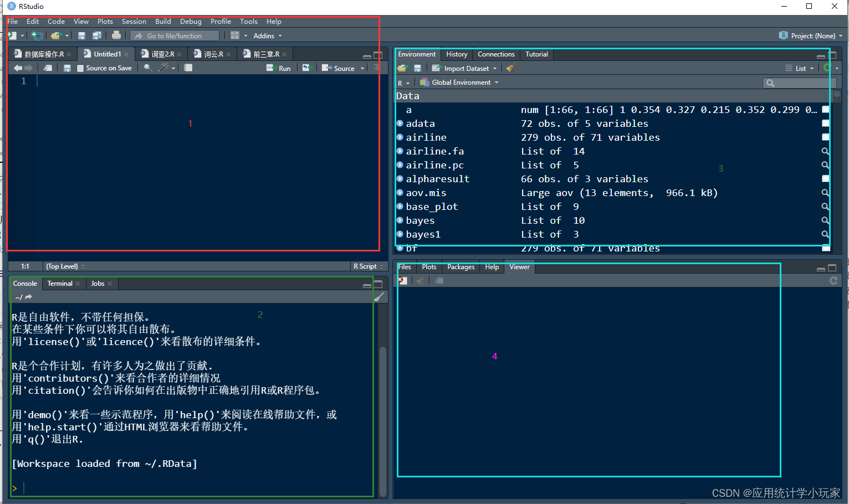This screenshot has height=504, width=849.
Task: Toggle the Source on Save checkbox
Action: pos(80,68)
